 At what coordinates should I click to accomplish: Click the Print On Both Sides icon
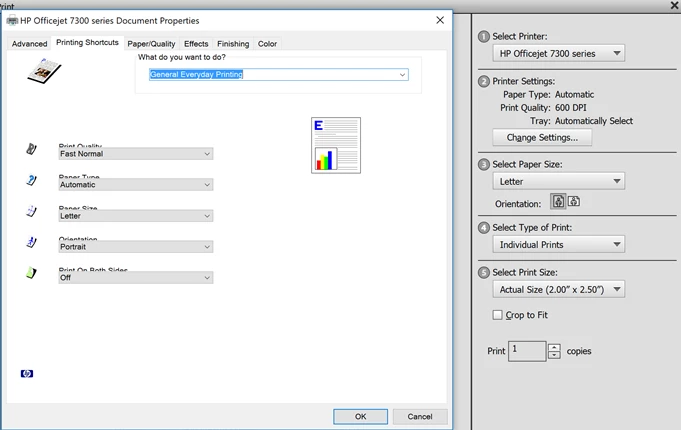point(31,273)
